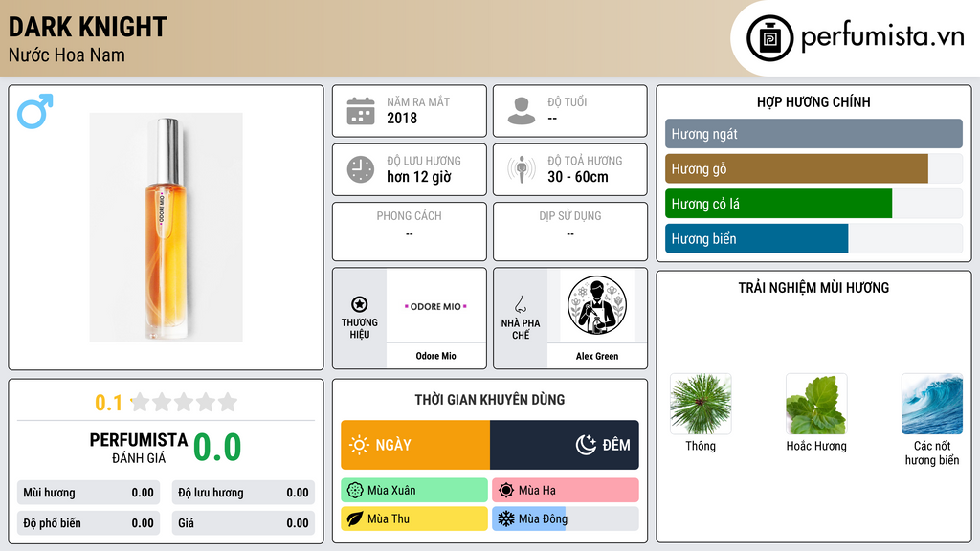Select the Ngày daytime segment
980x551 pixels.
point(415,445)
